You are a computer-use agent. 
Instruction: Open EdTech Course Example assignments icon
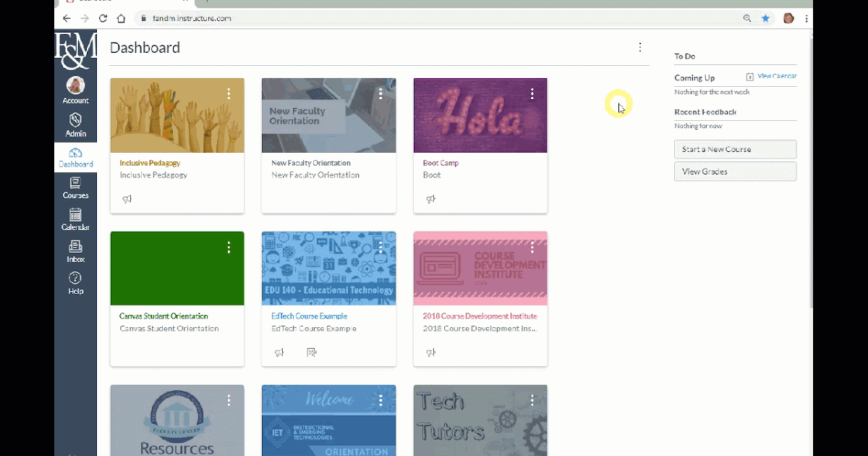pos(312,352)
